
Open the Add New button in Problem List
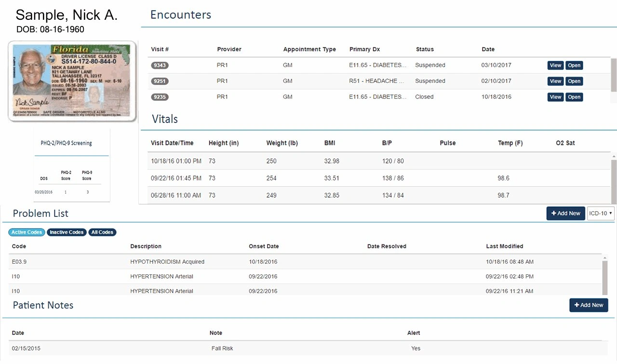point(565,213)
